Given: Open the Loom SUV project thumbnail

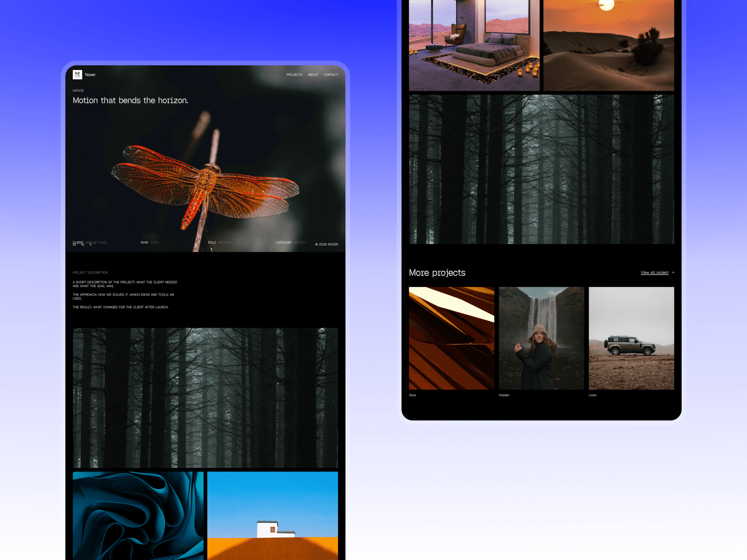Looking at the screenshot, I should (x=631, y=338).
